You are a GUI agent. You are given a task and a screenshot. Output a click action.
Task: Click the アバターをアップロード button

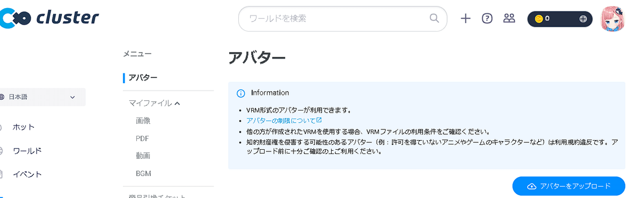click(x=569, y=186)
